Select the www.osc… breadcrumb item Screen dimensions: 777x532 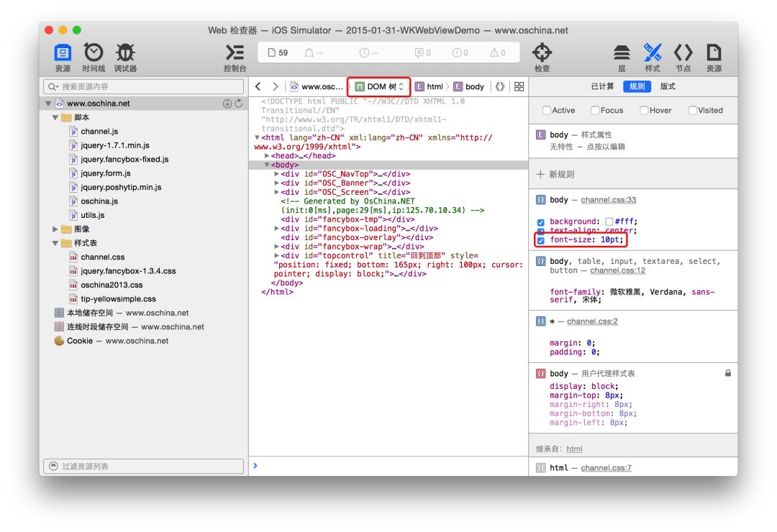click(316, 87)
